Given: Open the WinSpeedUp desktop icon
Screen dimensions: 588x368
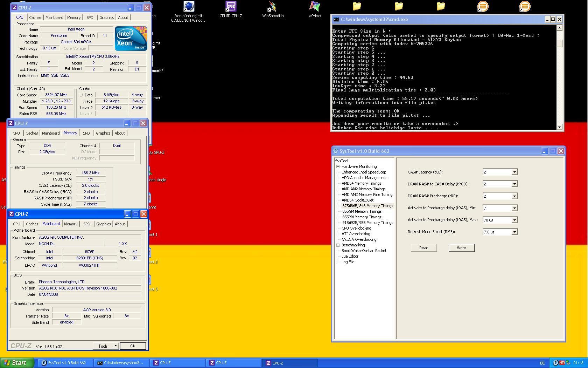Looking at the screenshot, I should [273, 7].
